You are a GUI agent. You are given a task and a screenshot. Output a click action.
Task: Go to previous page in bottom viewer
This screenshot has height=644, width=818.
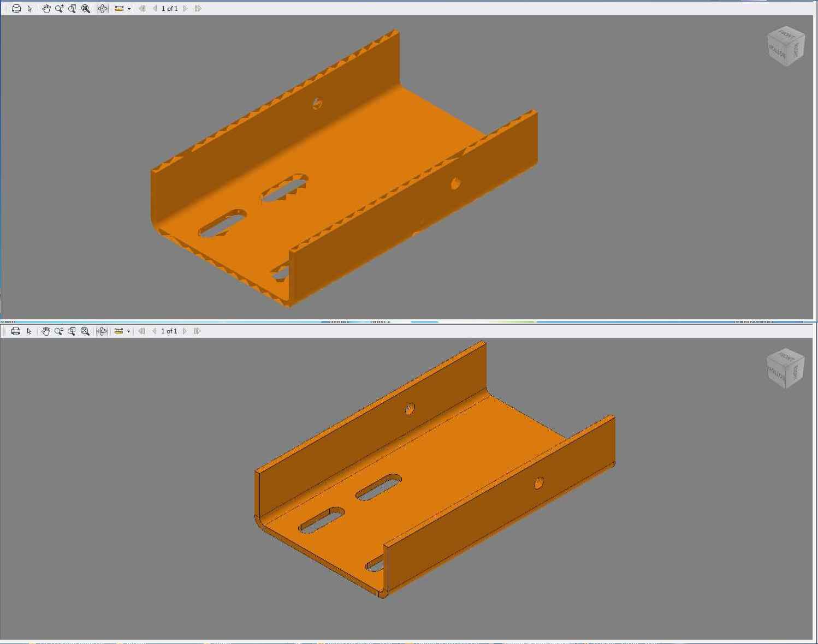click(x=155, y=331)
